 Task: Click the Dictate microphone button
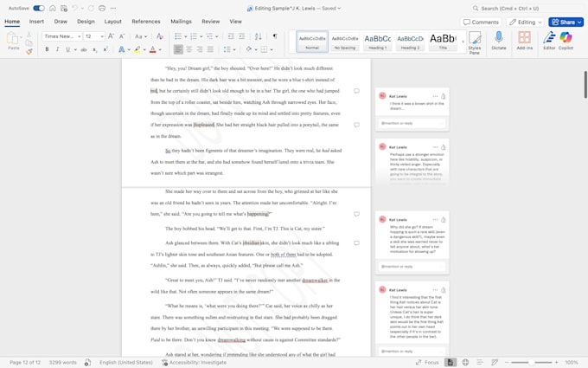point(499,41)
